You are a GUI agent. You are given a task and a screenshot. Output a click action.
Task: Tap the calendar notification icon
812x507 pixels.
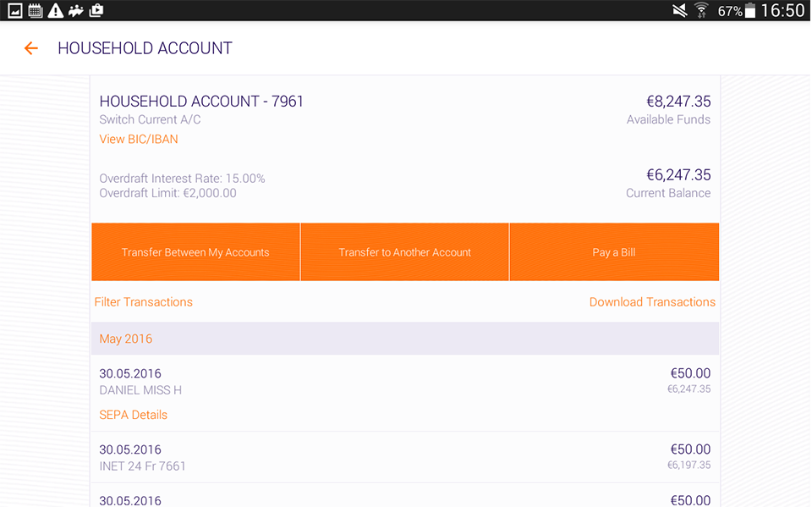(36, 10)
